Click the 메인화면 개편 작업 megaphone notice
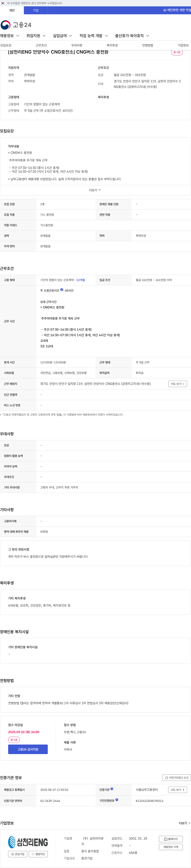 [x=177, y=10]
